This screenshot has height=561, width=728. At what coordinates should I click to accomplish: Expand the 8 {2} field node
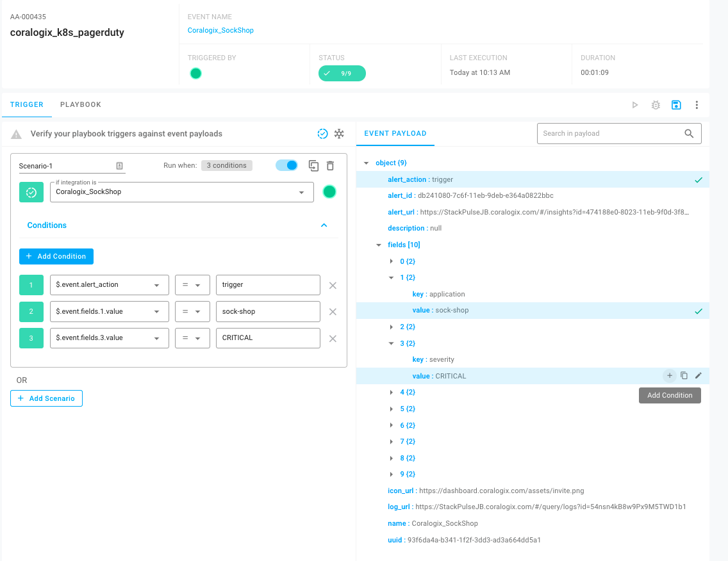tap(392, 458)
